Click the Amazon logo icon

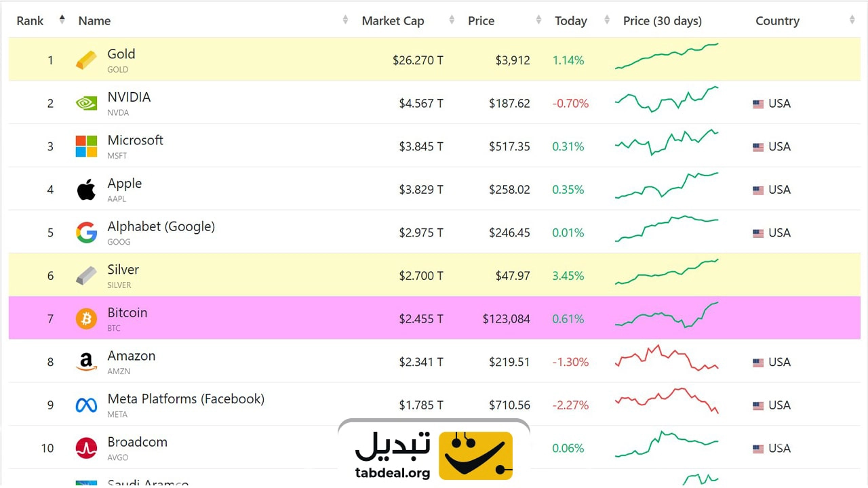pyautogui.click(x=86, y=363)
